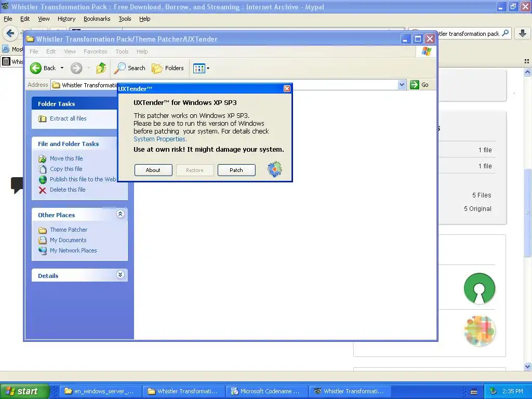Click the red X delete icon
The height and width of the screenshot is (399, 532).
(43, 190)
